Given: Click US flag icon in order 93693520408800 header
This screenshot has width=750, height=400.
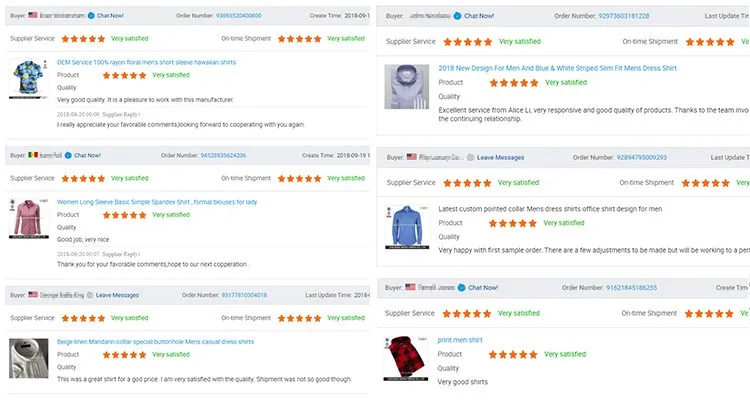Looking at the screenshot, I should [33, 16].
